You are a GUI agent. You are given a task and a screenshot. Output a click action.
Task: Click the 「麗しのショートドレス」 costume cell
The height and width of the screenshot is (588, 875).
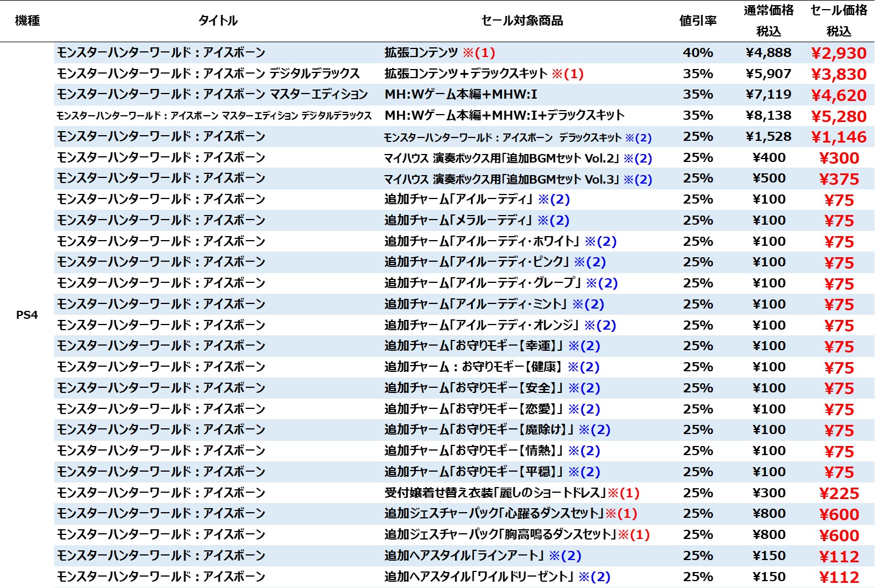pos(512,493)
